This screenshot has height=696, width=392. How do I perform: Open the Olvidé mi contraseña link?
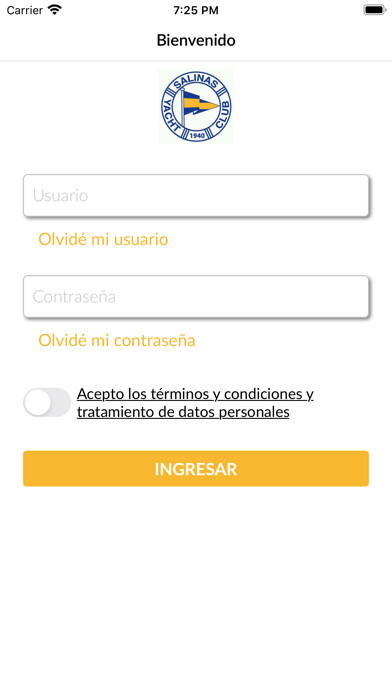pyautogui.click(x=117, y=340)
